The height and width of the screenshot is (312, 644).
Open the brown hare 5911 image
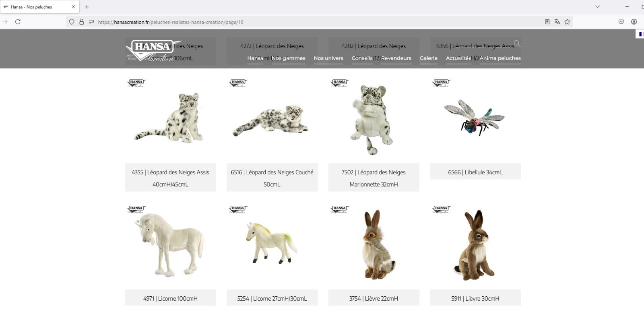pos(475,245)
